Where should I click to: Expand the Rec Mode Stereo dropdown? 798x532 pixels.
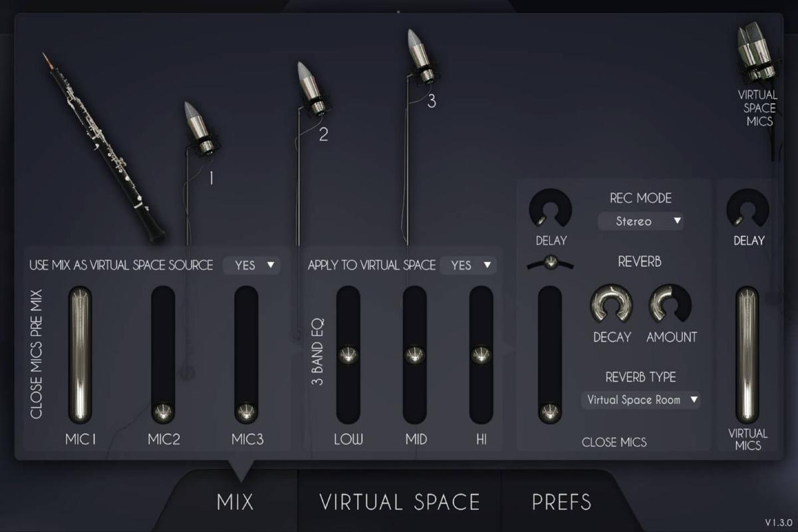coord(640,221)
